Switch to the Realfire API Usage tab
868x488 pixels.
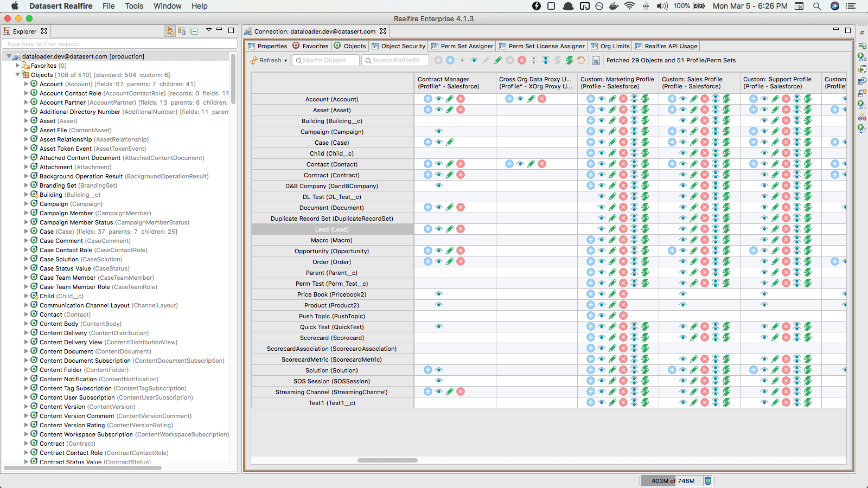pyautogui.click(x=666, y=46)
